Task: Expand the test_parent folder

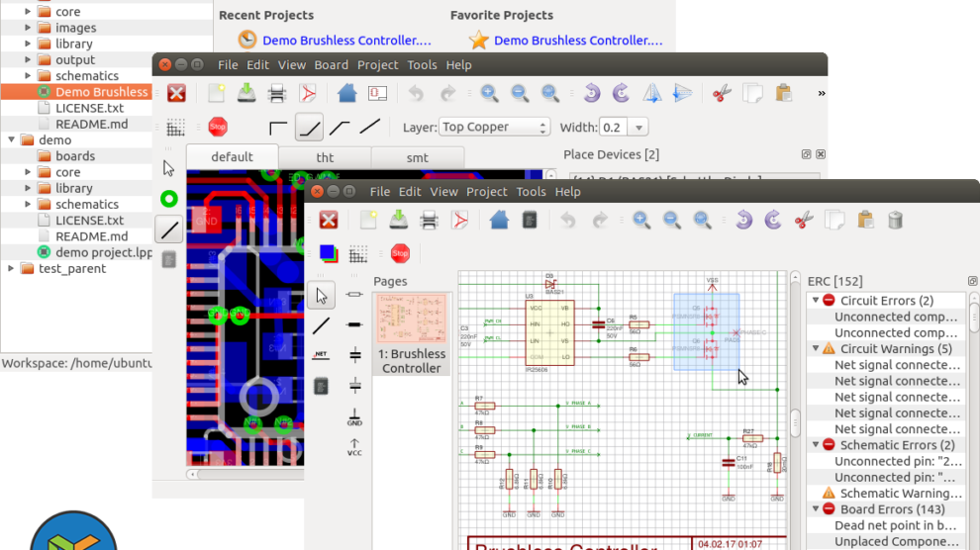Action: tap(11, 268)
